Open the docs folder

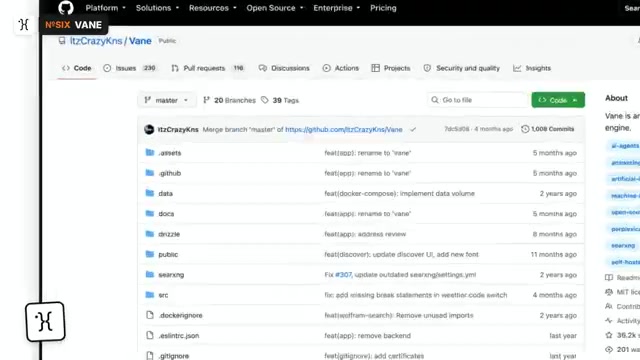tap(166, 213)
